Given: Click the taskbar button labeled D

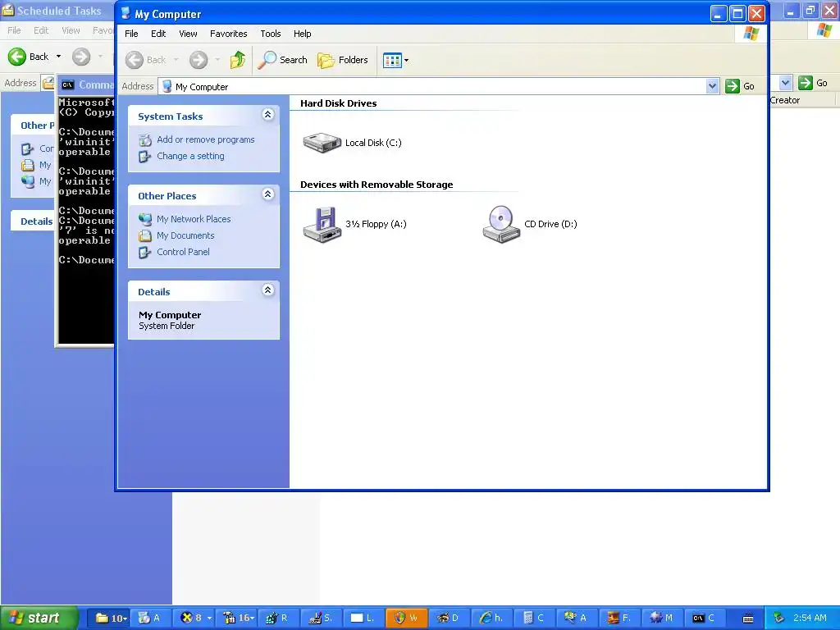Looking at the screenshot, I should pos(449,618).
